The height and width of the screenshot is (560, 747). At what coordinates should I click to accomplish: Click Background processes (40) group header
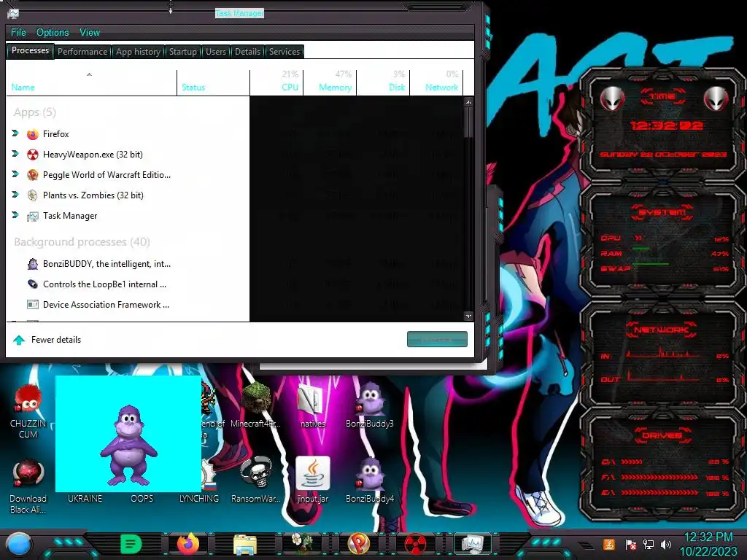[82, 242]
